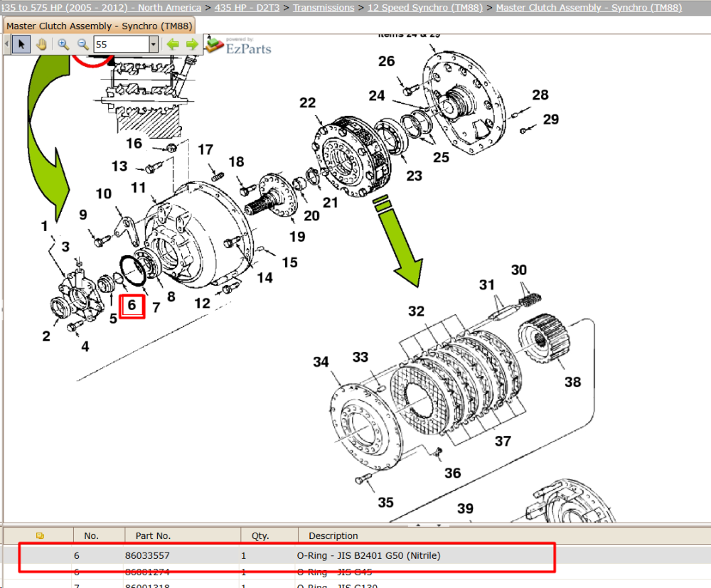Open the zoom level dropdown arrow

154,44
